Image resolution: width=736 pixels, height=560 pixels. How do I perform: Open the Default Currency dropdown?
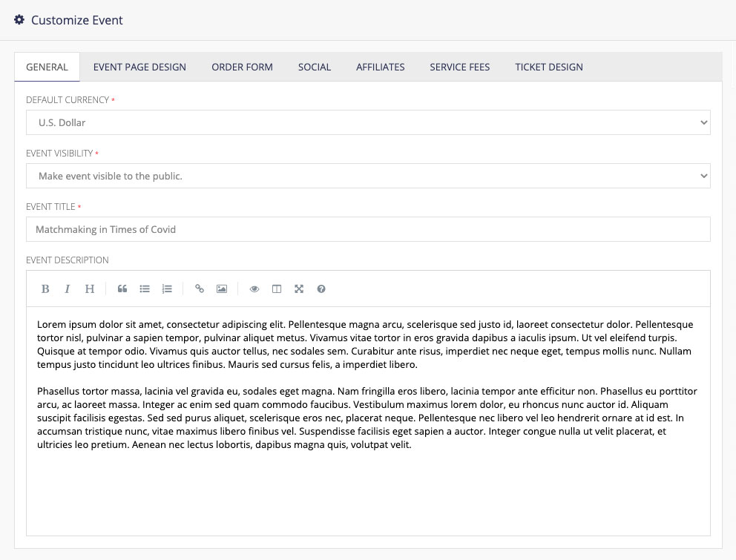(368, 122)
